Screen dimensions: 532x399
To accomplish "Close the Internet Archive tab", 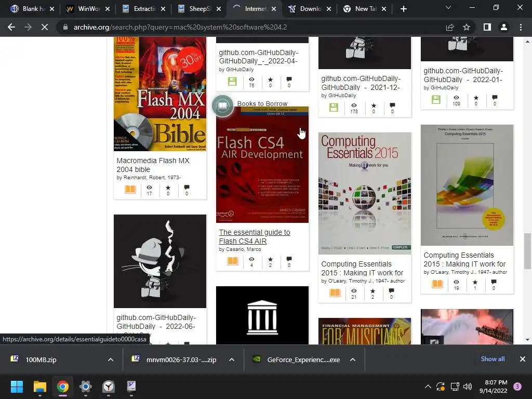I will (274, 9).
